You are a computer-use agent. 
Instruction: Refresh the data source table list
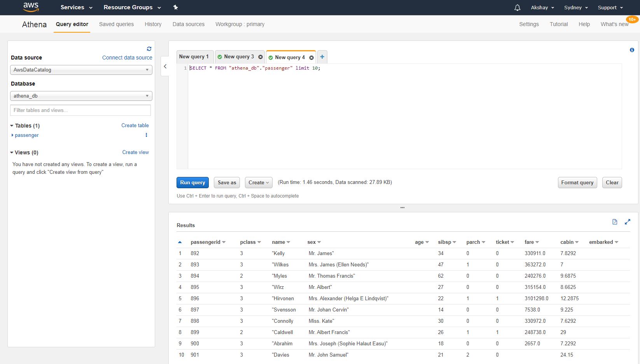pos(149,48)
